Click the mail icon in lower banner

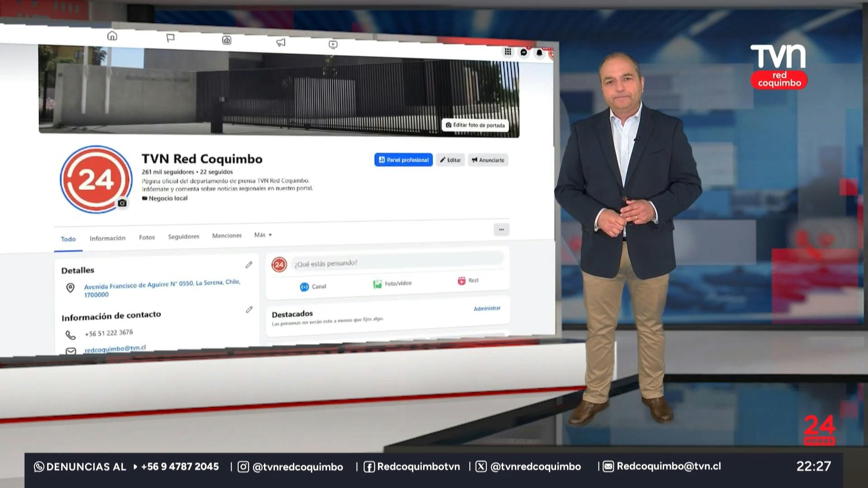click(608, 466)
